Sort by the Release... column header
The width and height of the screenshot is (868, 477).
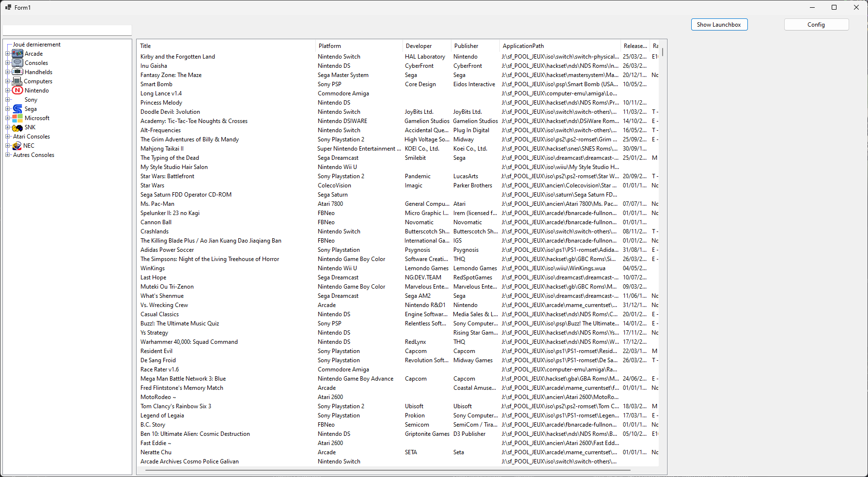coord(635,46)
